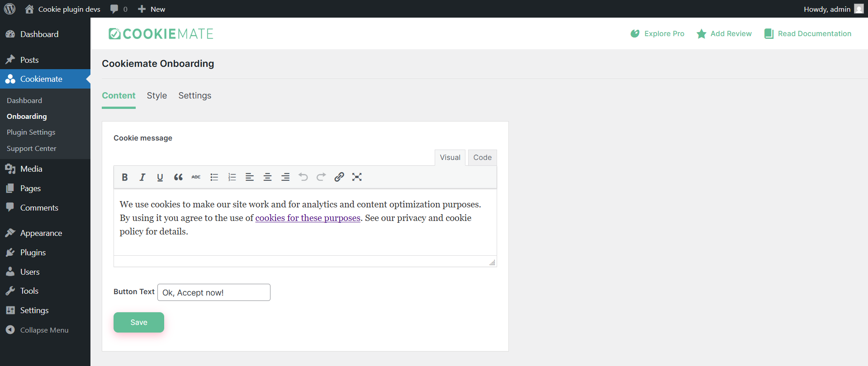Insert or edit link in editor

tap(339, 177)
